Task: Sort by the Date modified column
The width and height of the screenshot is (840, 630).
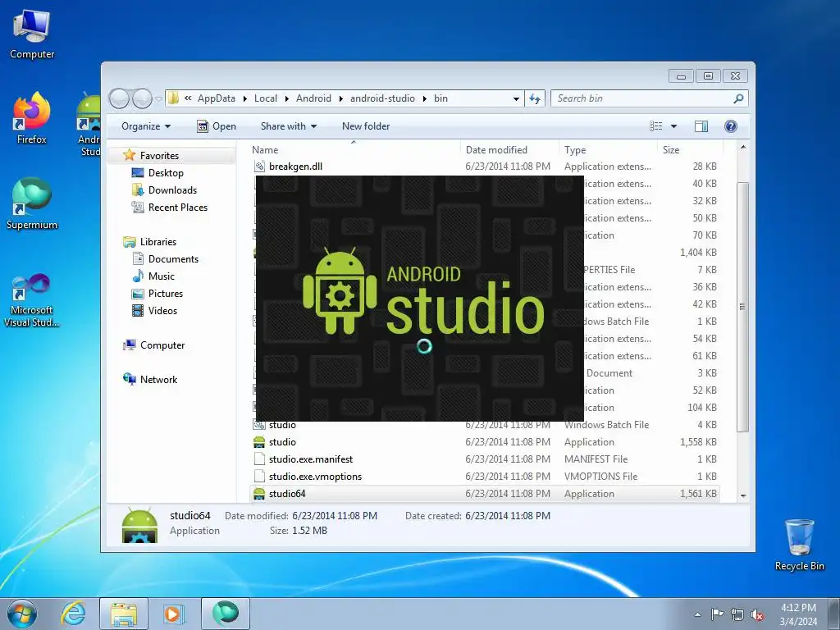Action: point(509,150)
